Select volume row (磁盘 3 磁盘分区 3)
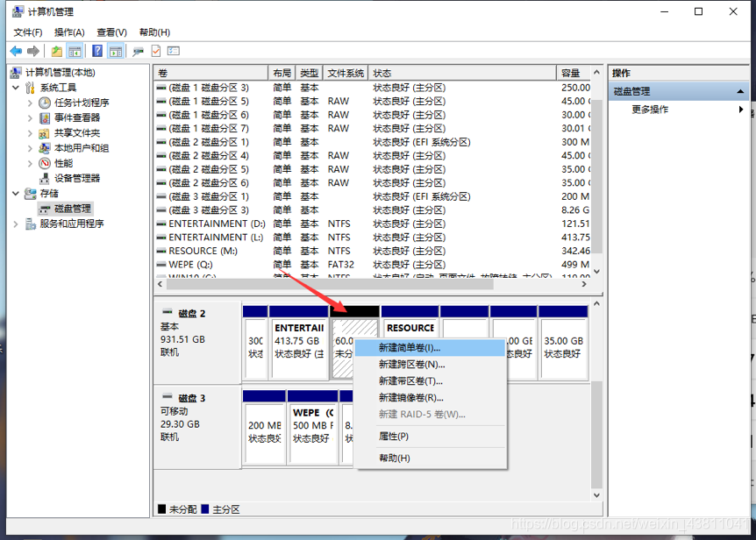Image resolution: width=756 pixels, height=540 pixels. pyautogui.click(x=373, y=210)
